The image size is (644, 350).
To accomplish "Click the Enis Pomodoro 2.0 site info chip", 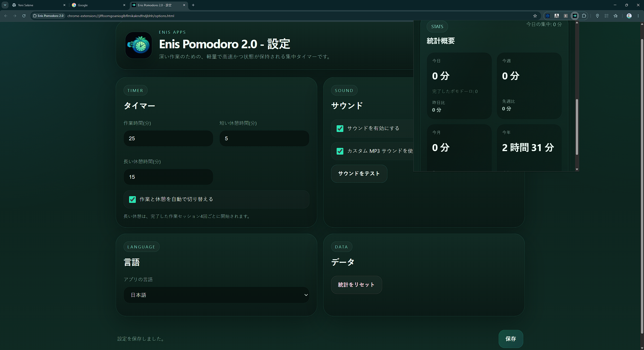I will (x=48, y=16).
